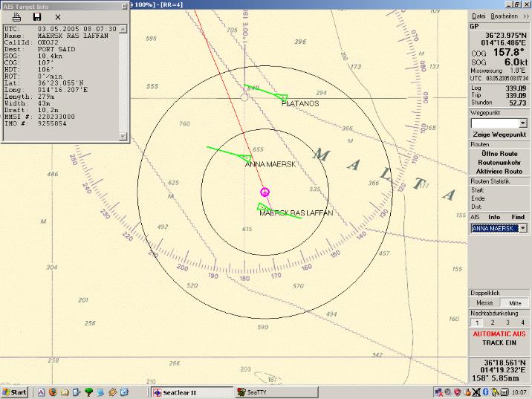Click the IMO # 9255854 row
This screenshot has width=532, height=399.
(x=35, y=123)
